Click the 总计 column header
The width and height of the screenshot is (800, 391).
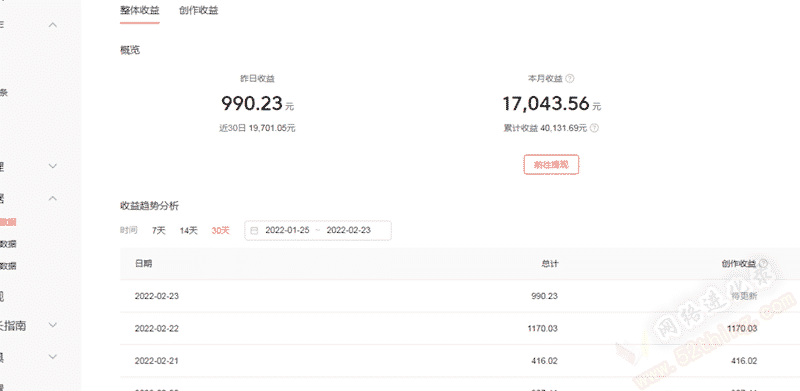[x=550, y=263]
